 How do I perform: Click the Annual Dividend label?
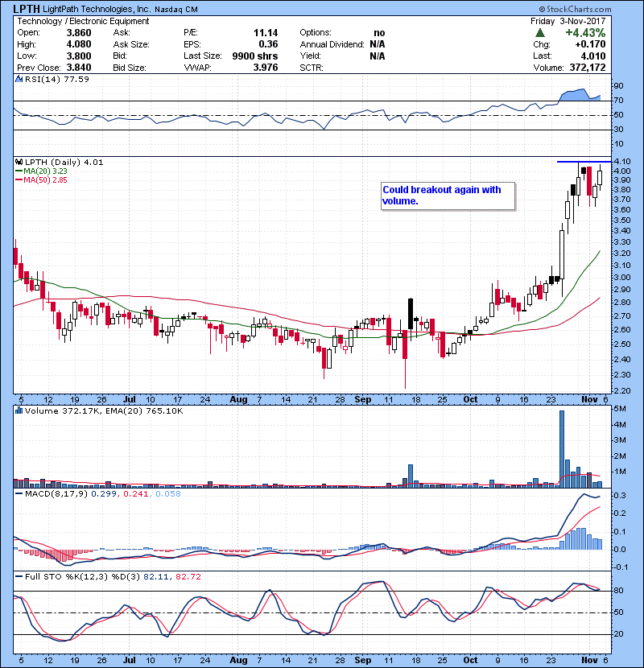332,44
